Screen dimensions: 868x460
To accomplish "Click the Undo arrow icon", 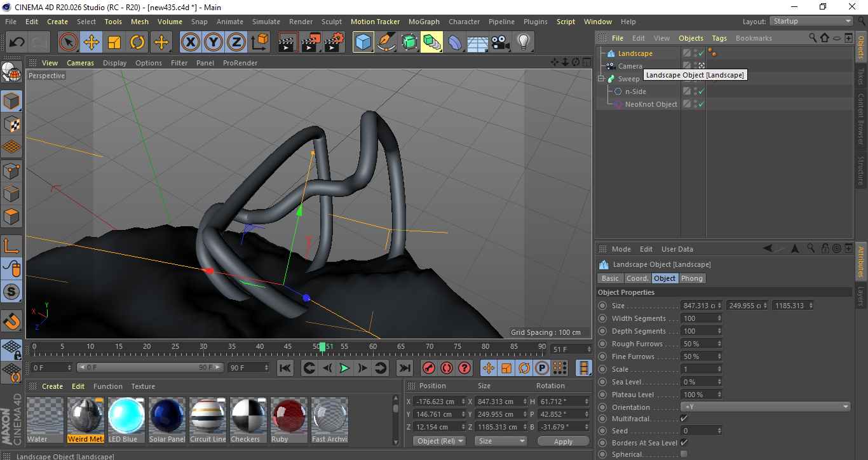I will (x=17, y=43).
